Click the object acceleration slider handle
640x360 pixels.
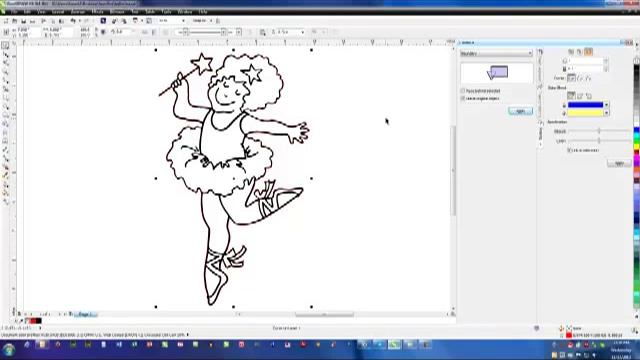pos(599,131)
